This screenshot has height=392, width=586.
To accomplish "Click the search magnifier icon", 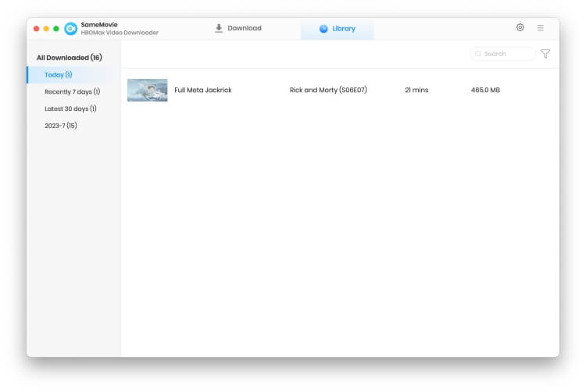I will 478,54.
